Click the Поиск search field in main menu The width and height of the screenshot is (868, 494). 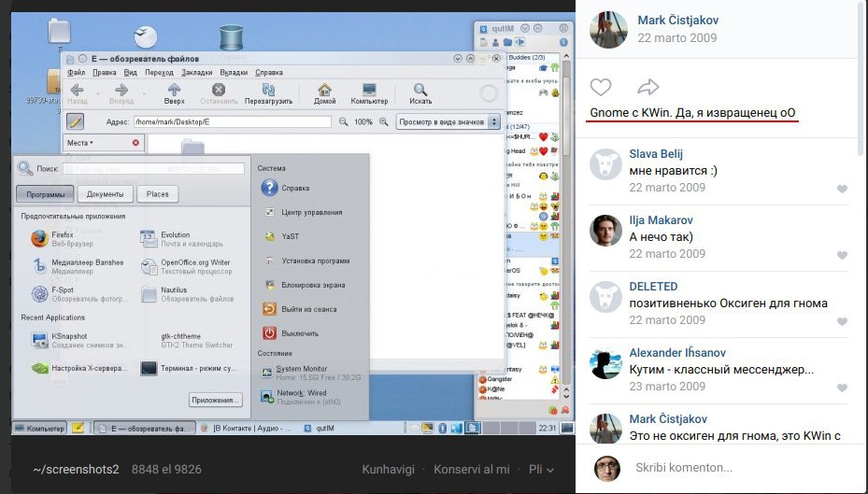[153, 169]
